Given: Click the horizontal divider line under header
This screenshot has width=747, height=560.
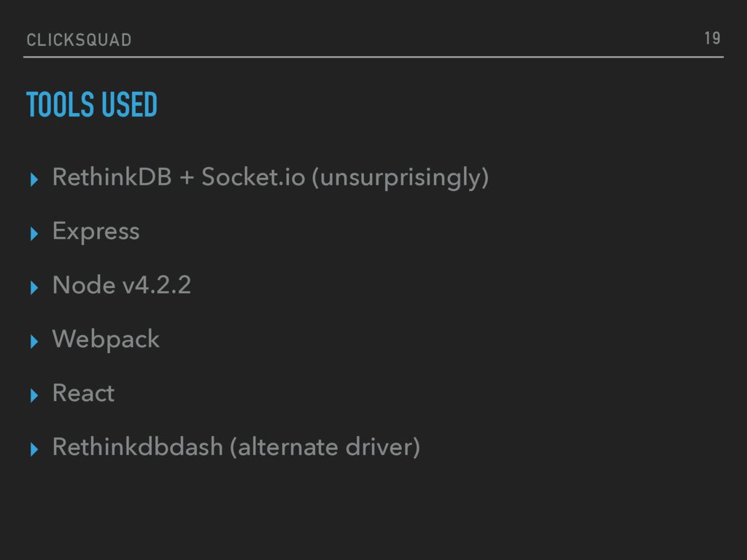Looking at the screenshot, I should (373, 56).
